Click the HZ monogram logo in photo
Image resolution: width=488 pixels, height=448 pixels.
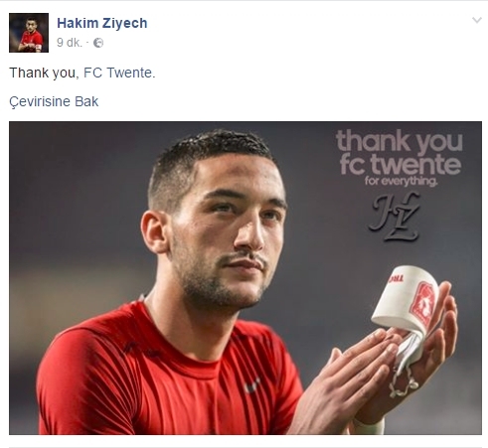click(x=395, y=217)
